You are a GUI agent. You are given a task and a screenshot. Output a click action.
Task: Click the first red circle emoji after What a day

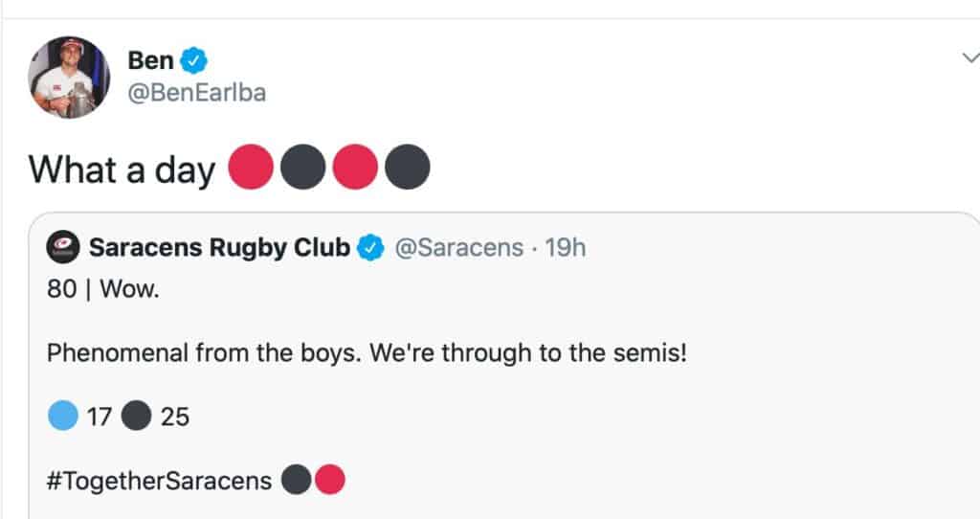coord(251,167)
